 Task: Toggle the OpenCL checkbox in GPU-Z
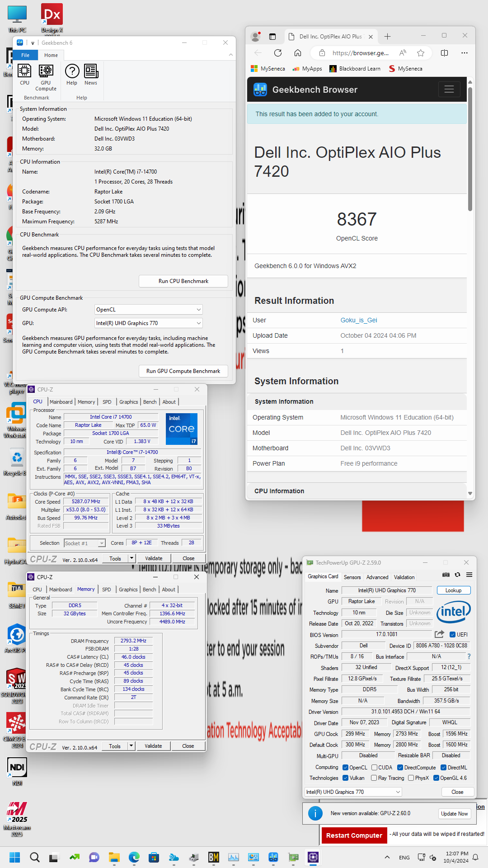(x=345, y=767)
